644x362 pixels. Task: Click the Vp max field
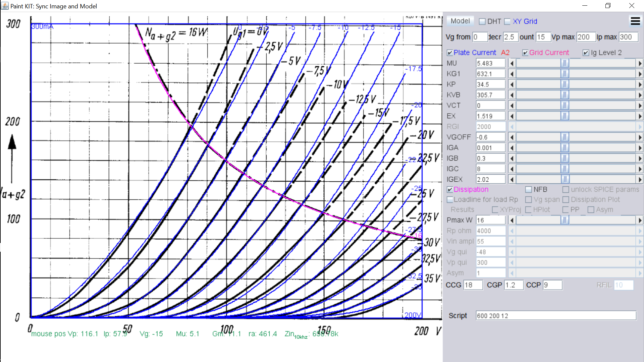click(586, 37)
